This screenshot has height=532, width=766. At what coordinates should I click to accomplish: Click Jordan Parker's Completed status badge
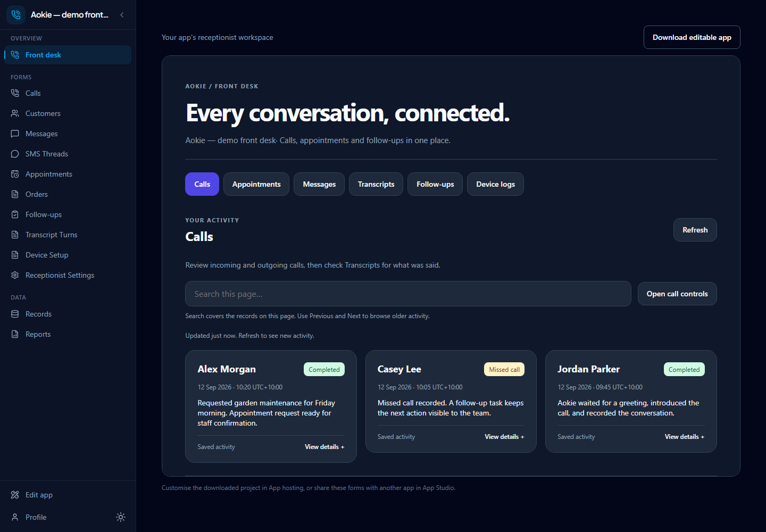pos(684,369)
